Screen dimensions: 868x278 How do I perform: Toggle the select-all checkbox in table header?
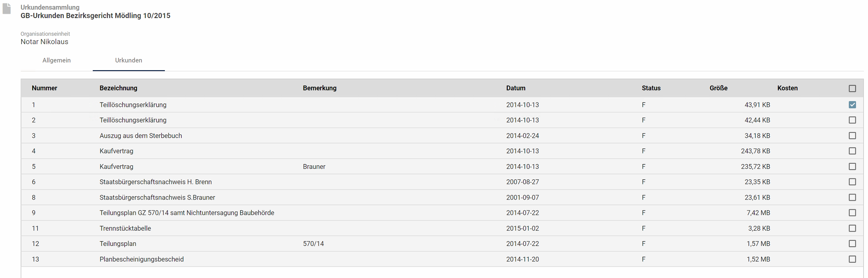pos(852,89)
